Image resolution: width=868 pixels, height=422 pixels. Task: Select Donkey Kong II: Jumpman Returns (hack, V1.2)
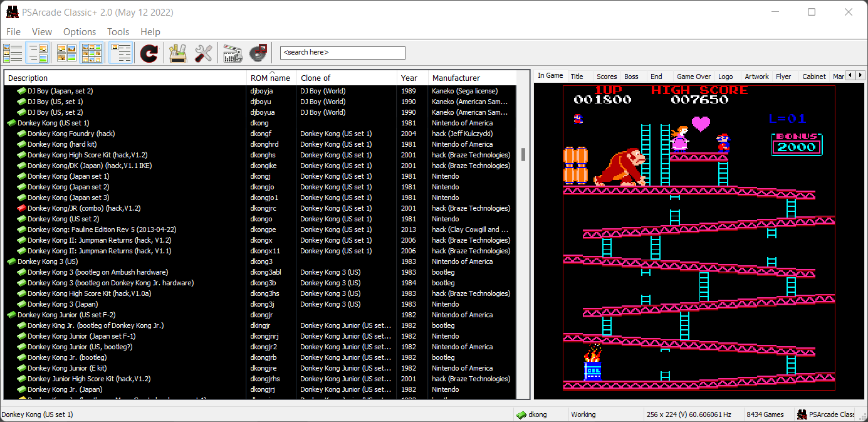260,240
